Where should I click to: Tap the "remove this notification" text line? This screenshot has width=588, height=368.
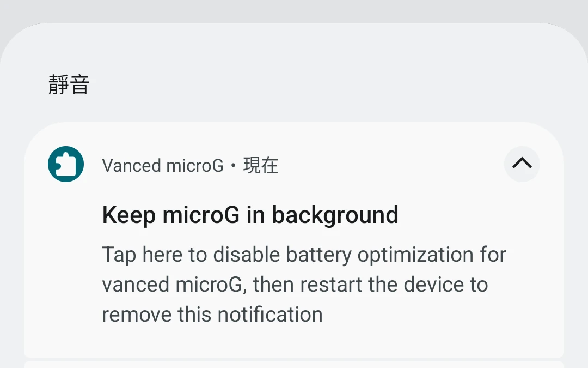click(x=212, y=315)
